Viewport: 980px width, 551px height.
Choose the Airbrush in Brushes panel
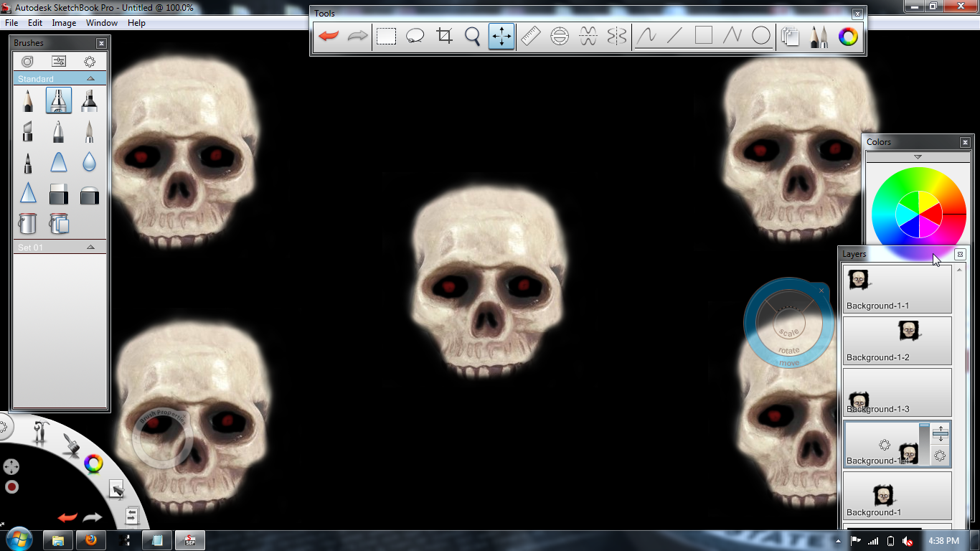coord(59,100)
